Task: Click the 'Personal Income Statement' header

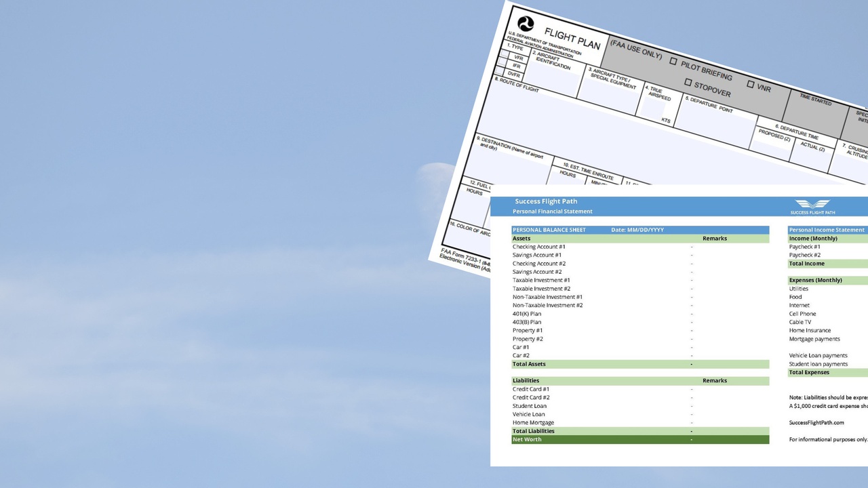Action: click(x=827, y=230)
